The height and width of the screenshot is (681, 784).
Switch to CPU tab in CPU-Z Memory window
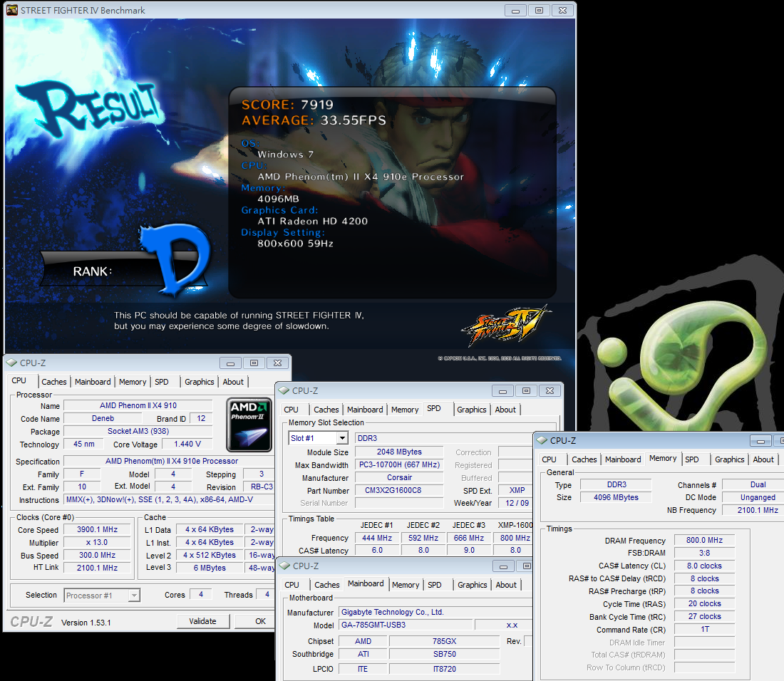pos(549,459)
